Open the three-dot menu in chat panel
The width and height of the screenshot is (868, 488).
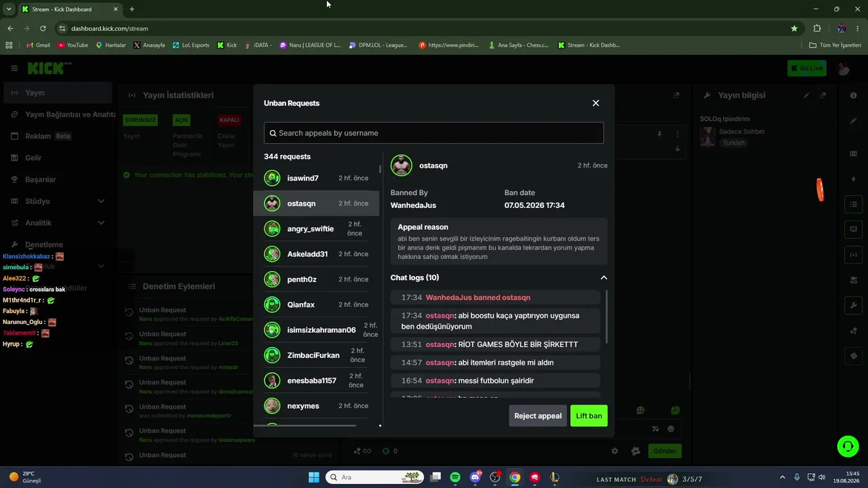(x=677, y=134)
